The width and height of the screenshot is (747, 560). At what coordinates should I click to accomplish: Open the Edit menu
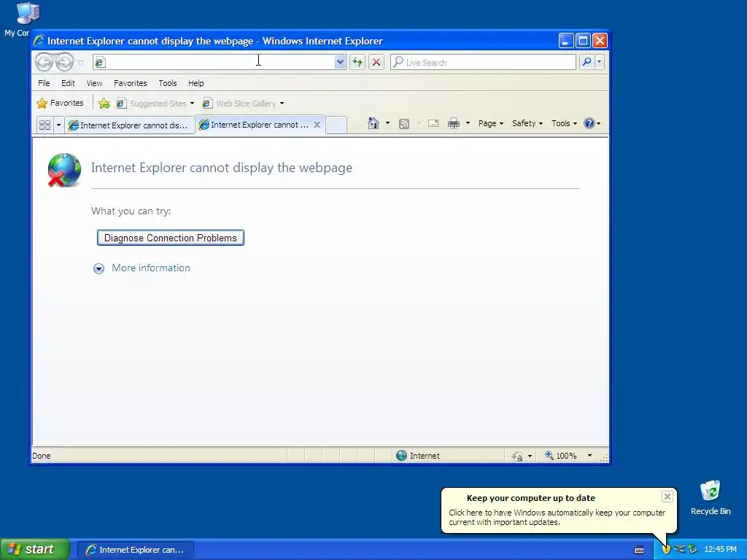[68, 83]
